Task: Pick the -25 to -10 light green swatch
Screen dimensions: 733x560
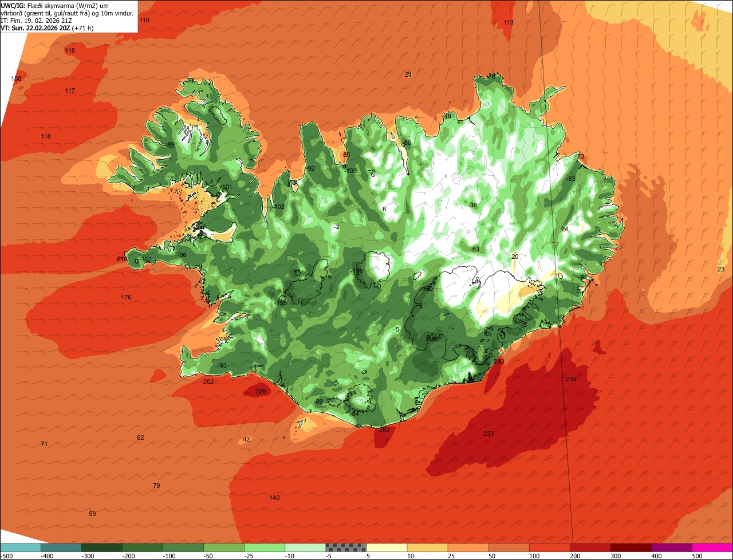Action: (265, 547)
